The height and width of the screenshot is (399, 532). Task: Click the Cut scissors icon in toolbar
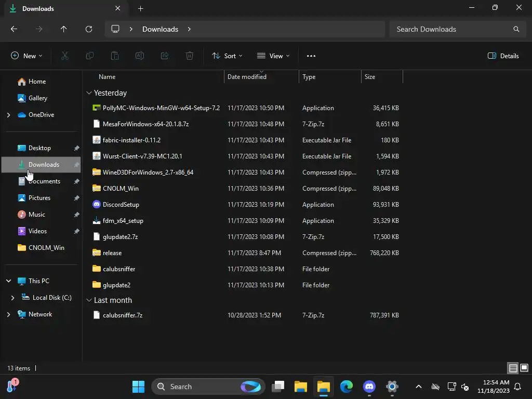64,56
